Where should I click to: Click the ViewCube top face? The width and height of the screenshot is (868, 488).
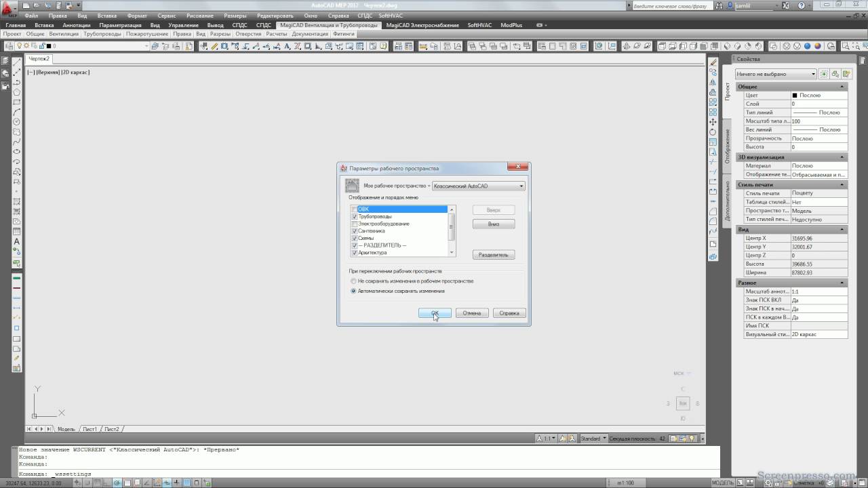683,403
